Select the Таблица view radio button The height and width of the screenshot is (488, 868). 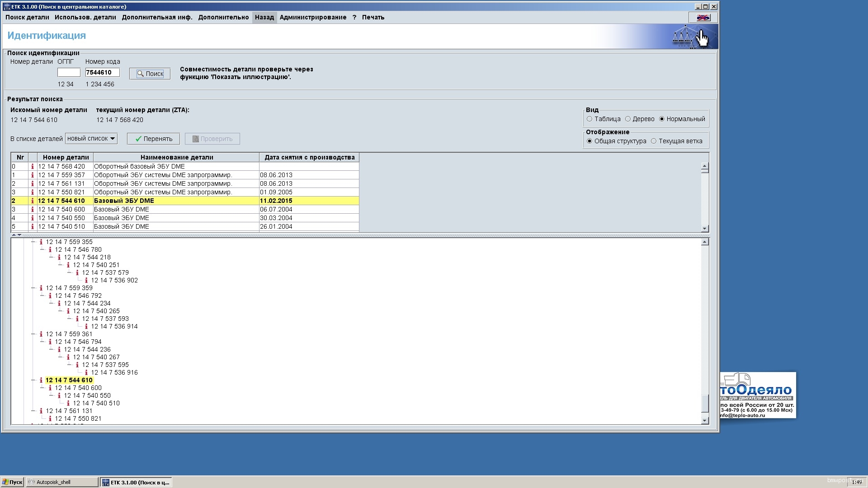click(590, 119)
